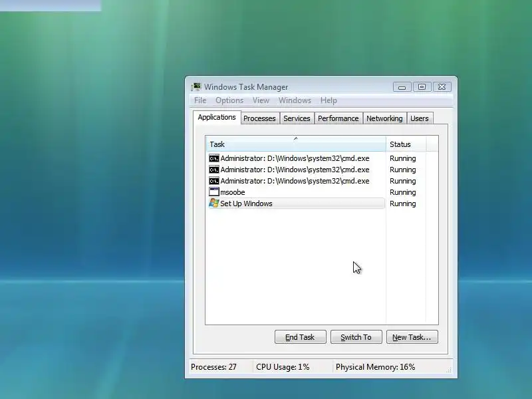Viewport: 532px width, 399px height.
Task: Click the End Task button
Action: pos(301,337)
